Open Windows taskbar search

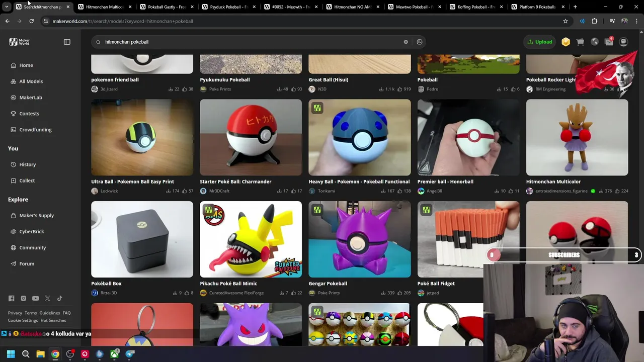click(x=26, y=354)
